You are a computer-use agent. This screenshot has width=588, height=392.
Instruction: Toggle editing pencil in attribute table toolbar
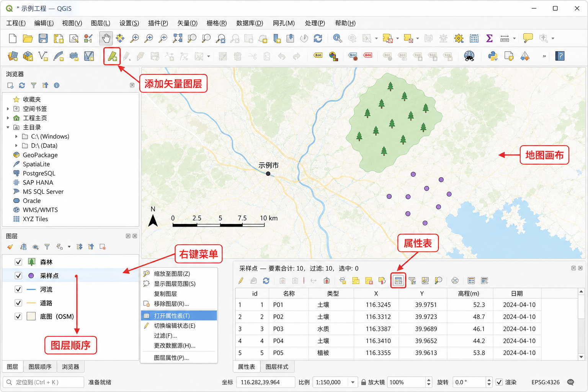tap(241, 281)
